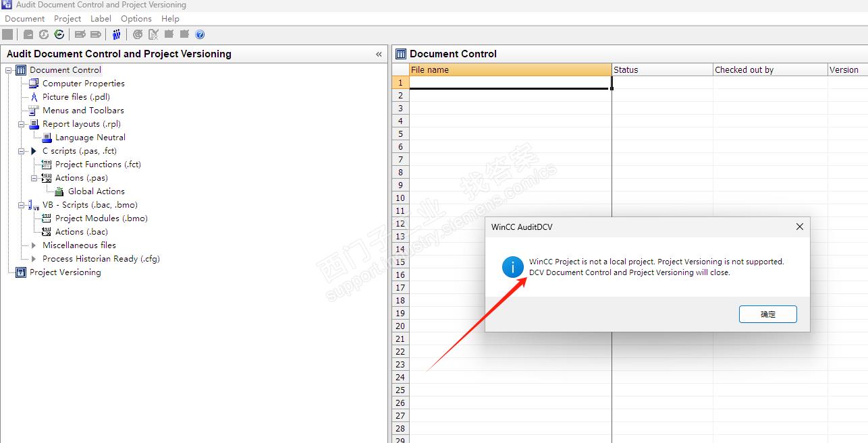Click the blue info icon in the dialog

tap(513, 267)
